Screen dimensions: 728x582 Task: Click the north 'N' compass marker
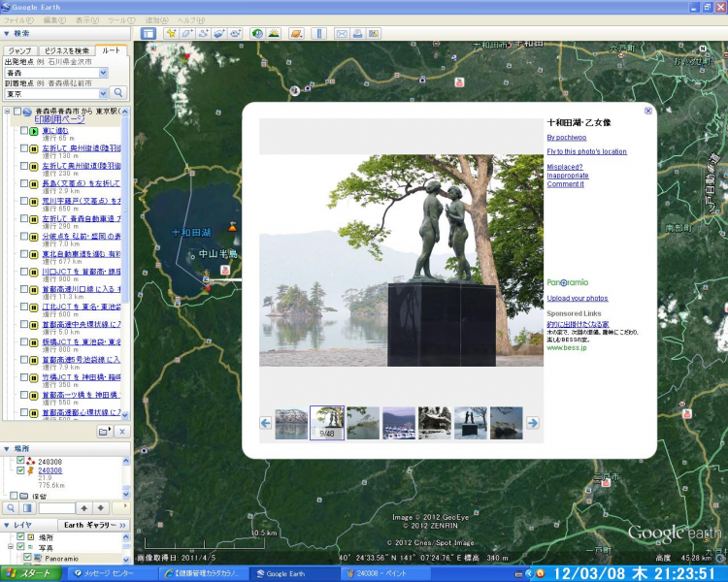pyautogui.click(x=703, y=48)
